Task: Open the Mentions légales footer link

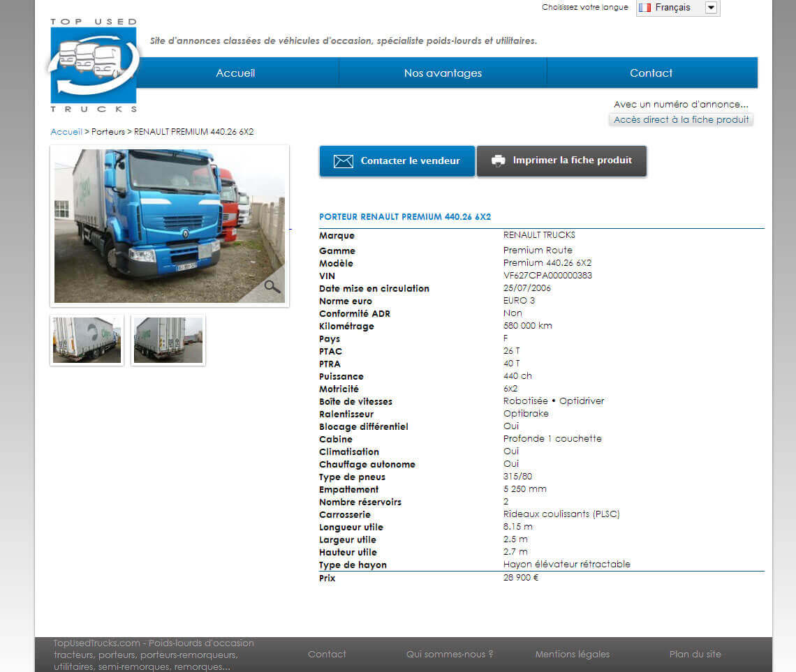Action: coord(572,655)
